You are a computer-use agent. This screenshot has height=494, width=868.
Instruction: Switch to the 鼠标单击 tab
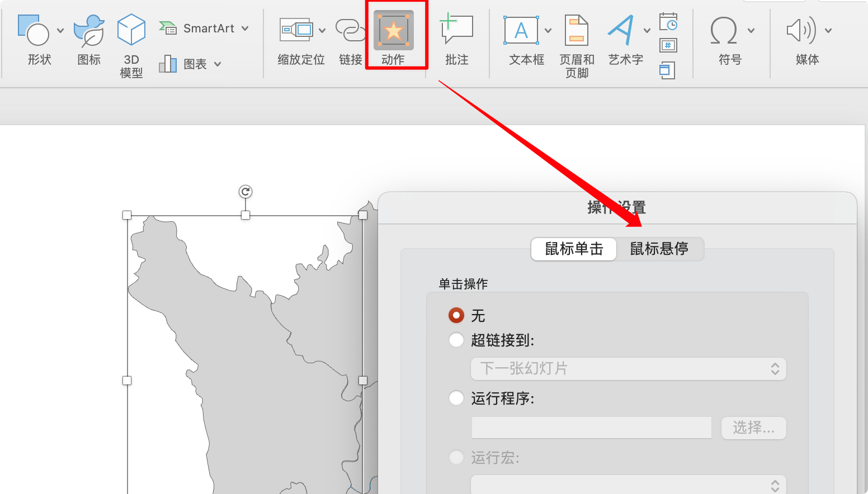(x=574, y=249)
